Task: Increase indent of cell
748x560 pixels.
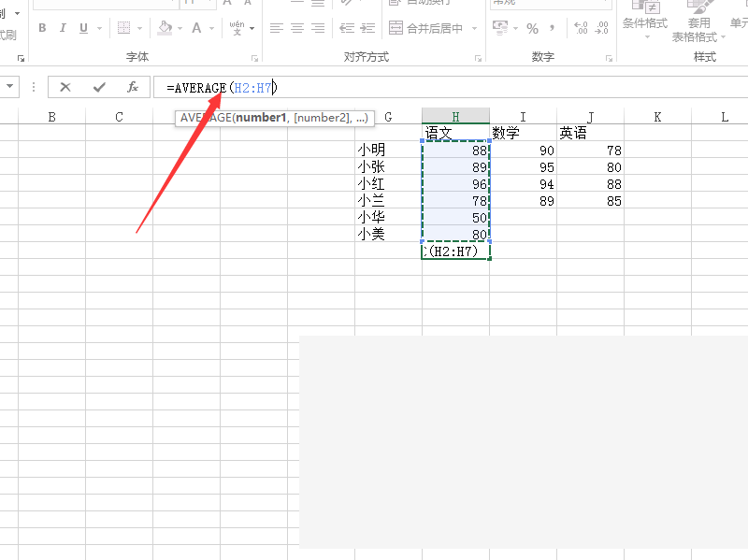Action: (367, 29)
